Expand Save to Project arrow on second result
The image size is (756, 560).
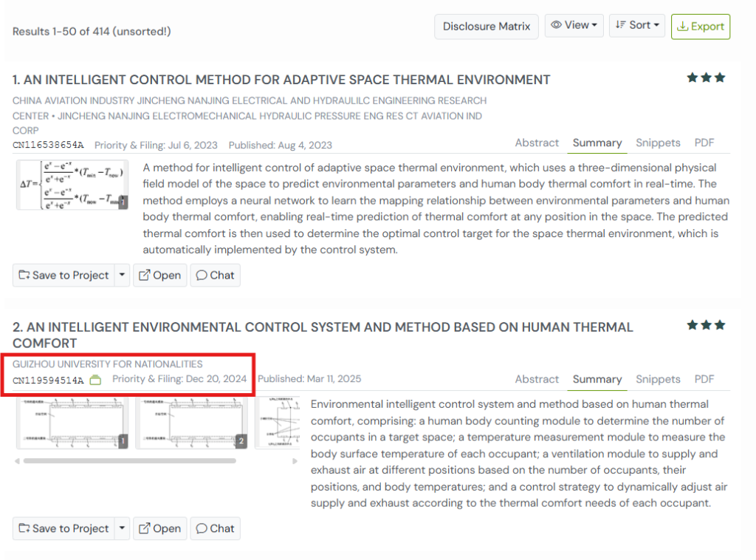(x=122, y=529)
